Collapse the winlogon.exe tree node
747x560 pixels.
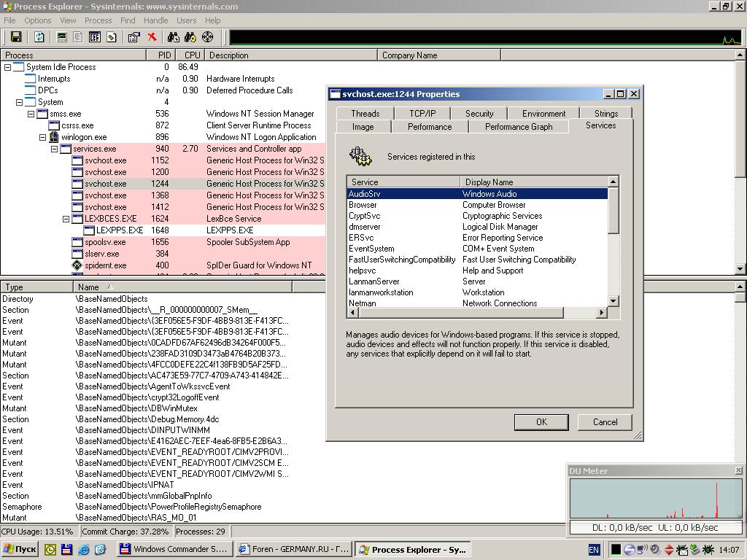(x=42, y=137)
